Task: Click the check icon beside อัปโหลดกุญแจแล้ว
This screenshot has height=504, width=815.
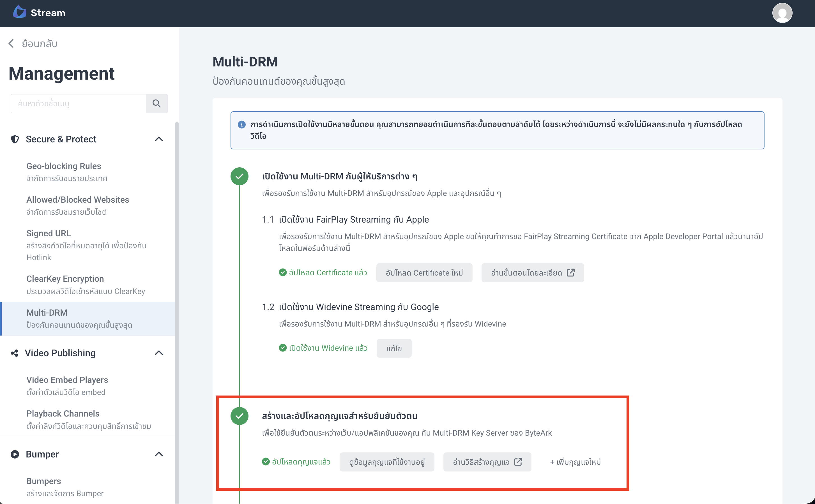Action: (x=265, y=461)
